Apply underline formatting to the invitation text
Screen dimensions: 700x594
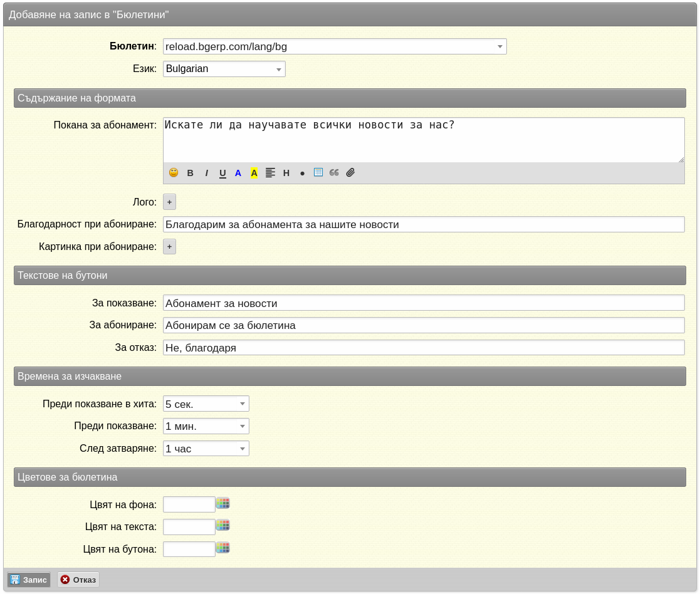(222, 173)
